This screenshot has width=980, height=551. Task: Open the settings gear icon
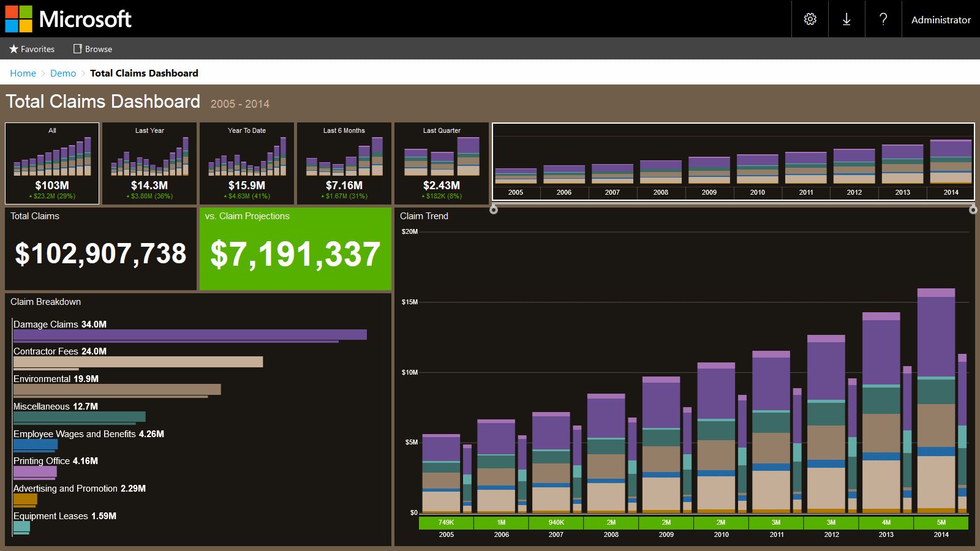(810, 19)
